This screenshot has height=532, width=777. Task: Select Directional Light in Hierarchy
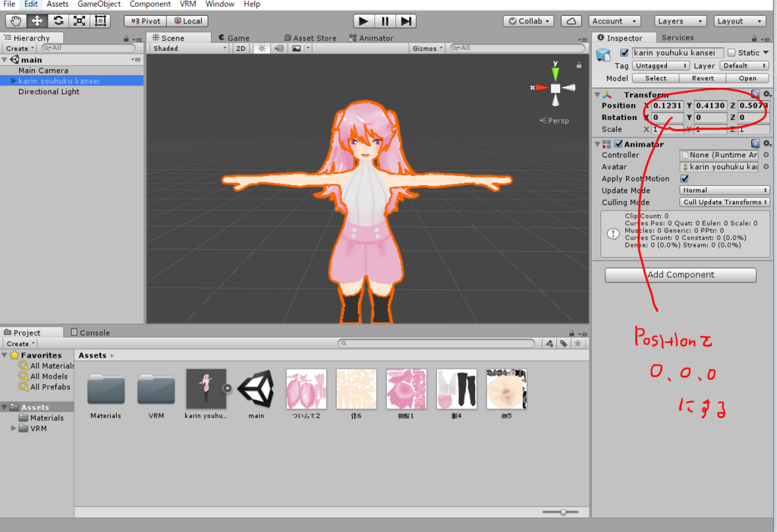49,92
